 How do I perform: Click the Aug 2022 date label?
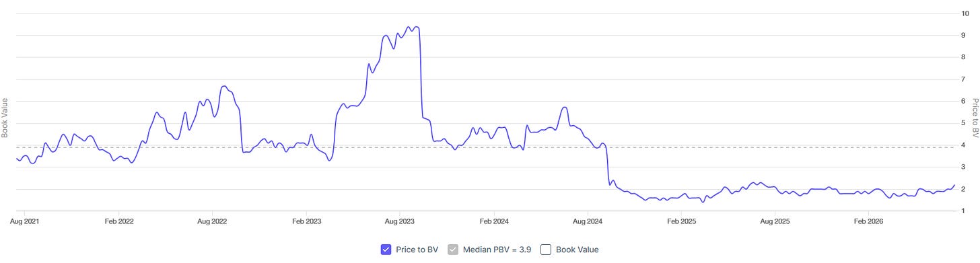[x=212, y=221]
